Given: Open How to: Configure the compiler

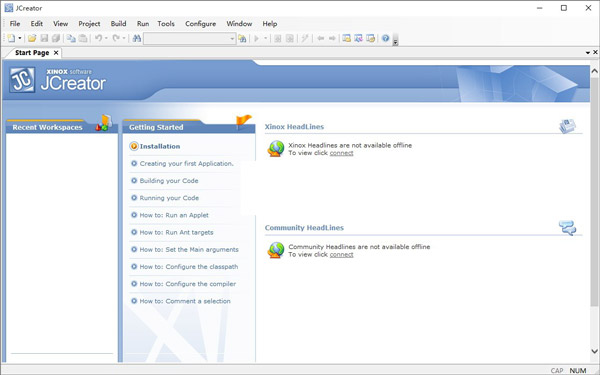Looking at the screenshot, I should pos(188,284).
